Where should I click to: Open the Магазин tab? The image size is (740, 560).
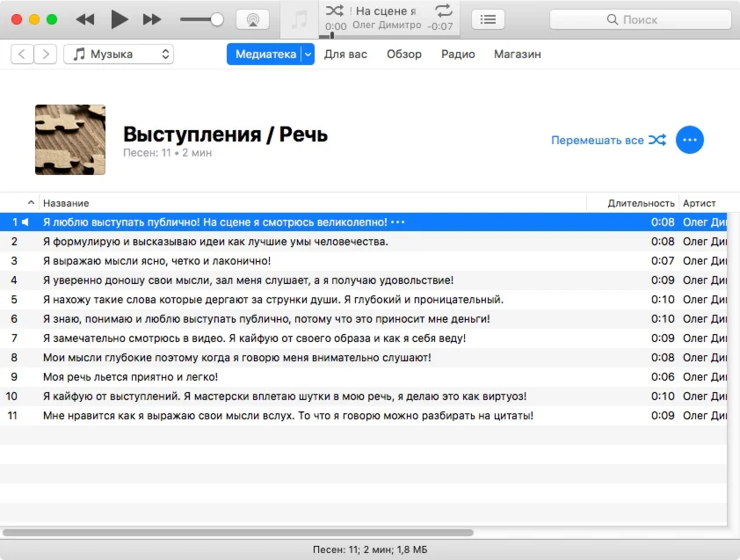pyautogui.click(x=517, y=55)
